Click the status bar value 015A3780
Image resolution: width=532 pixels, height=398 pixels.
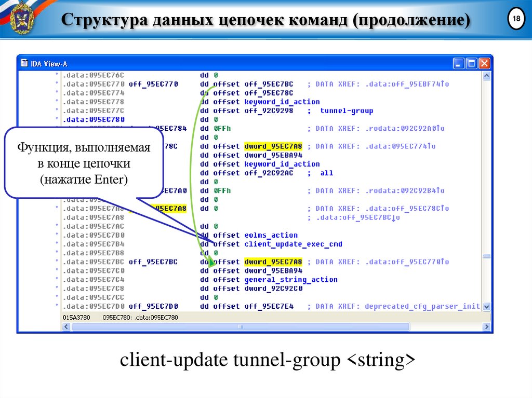(x=76, y=318)
